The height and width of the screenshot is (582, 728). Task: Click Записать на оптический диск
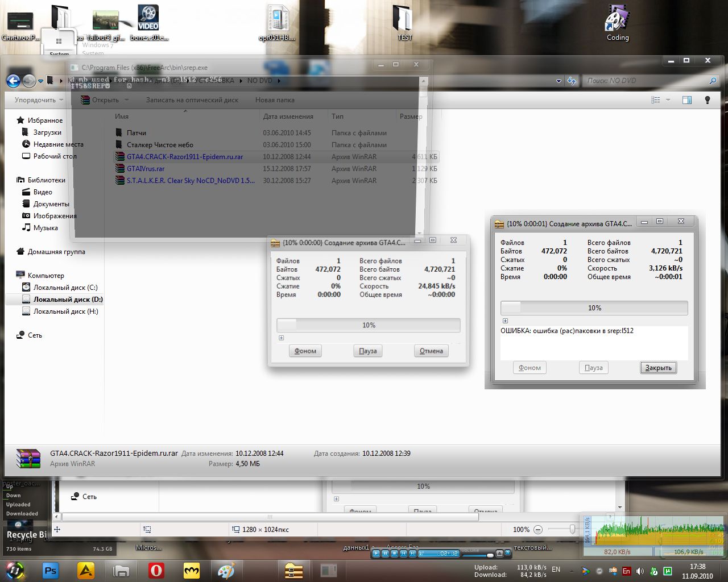click(192, 100)
